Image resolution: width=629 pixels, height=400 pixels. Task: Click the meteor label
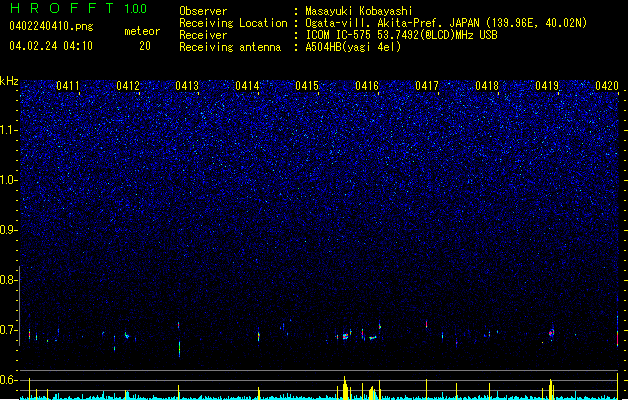pos(142,31)
